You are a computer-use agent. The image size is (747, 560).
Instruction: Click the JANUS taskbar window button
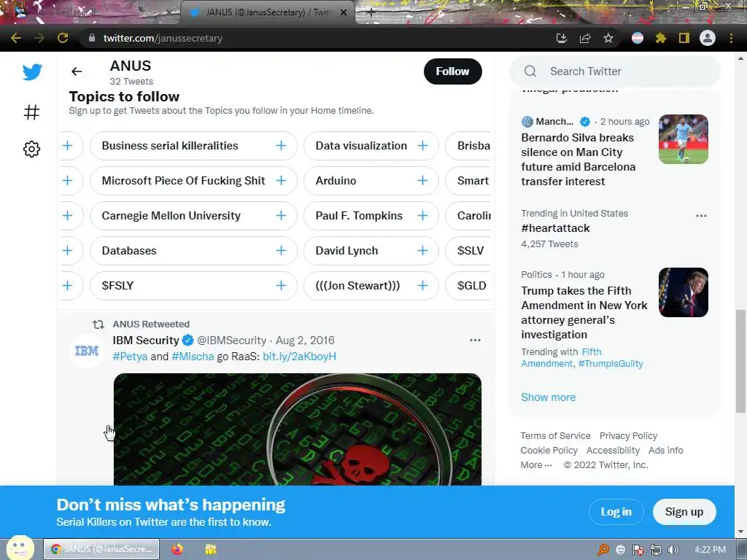[x=101, y=549]
